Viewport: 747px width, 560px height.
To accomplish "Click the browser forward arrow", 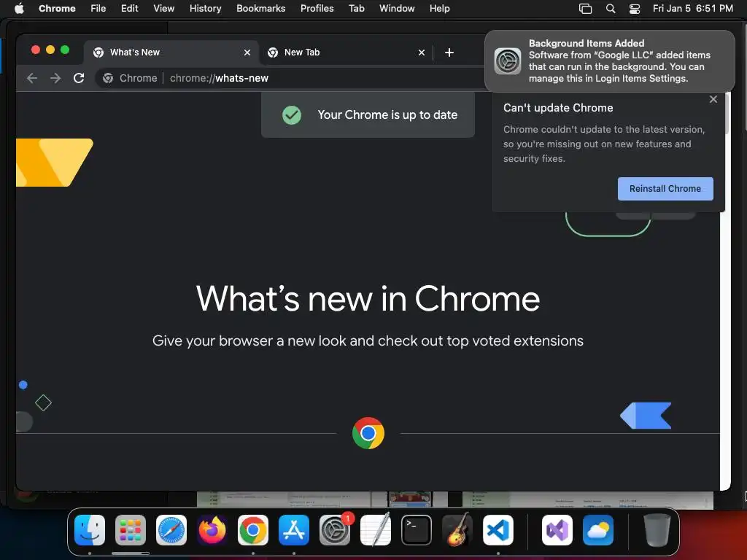I will (55, 78).
